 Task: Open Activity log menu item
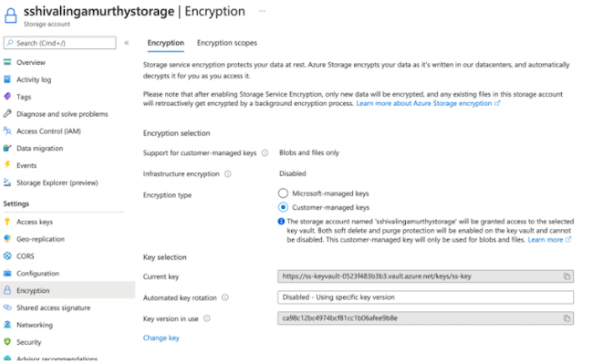click(34, 79)
